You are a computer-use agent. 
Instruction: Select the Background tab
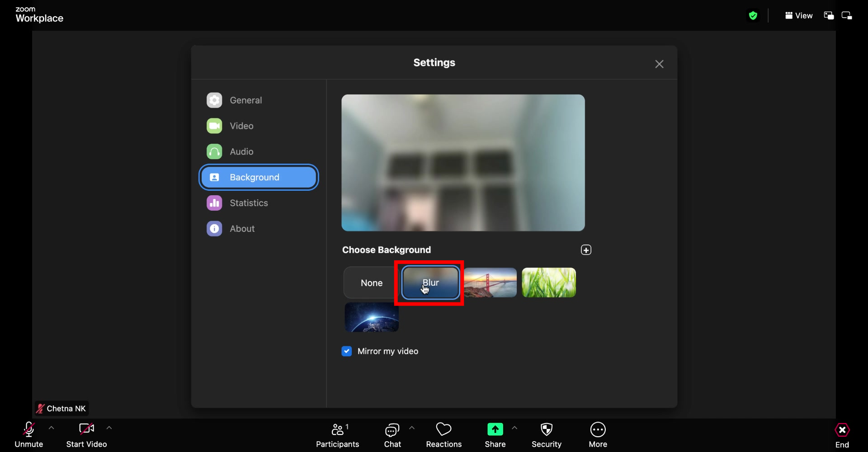pyautogui.click(x=258, y=177)
